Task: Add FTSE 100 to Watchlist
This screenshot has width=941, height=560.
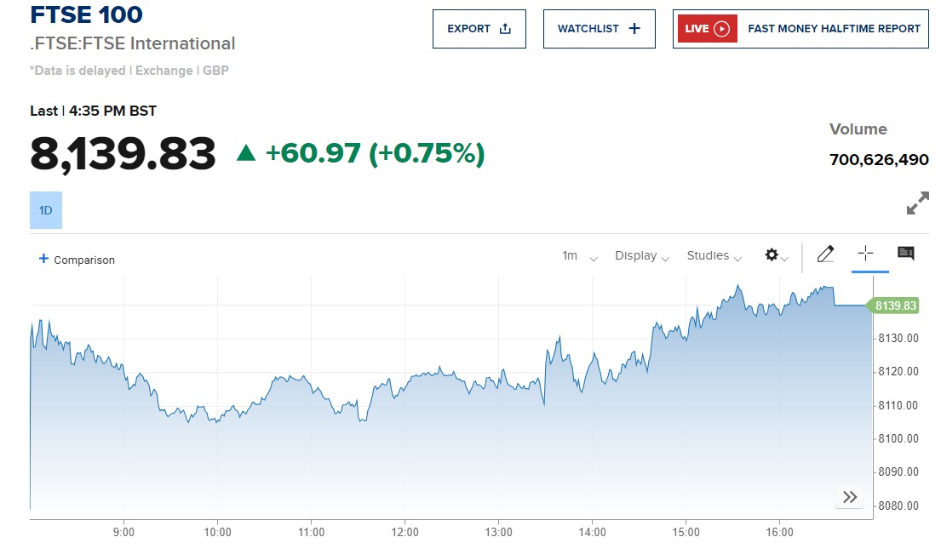Action: (599, 29)
